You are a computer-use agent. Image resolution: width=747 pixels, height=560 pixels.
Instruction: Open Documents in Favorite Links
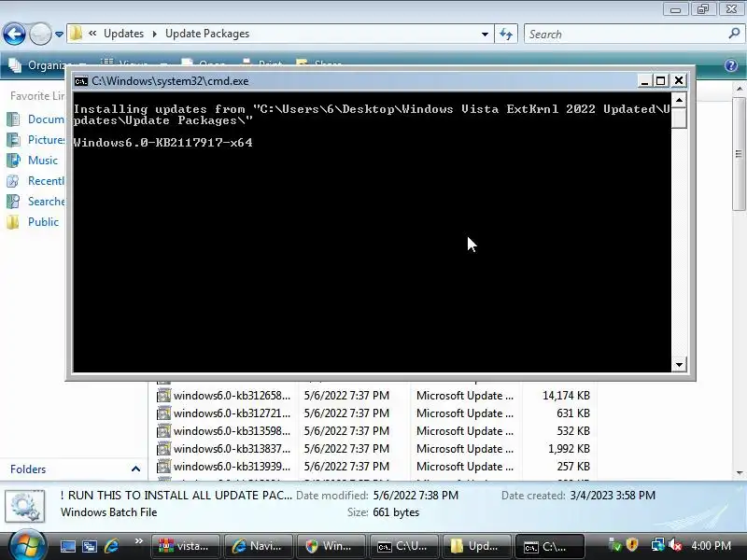(46, 119)
